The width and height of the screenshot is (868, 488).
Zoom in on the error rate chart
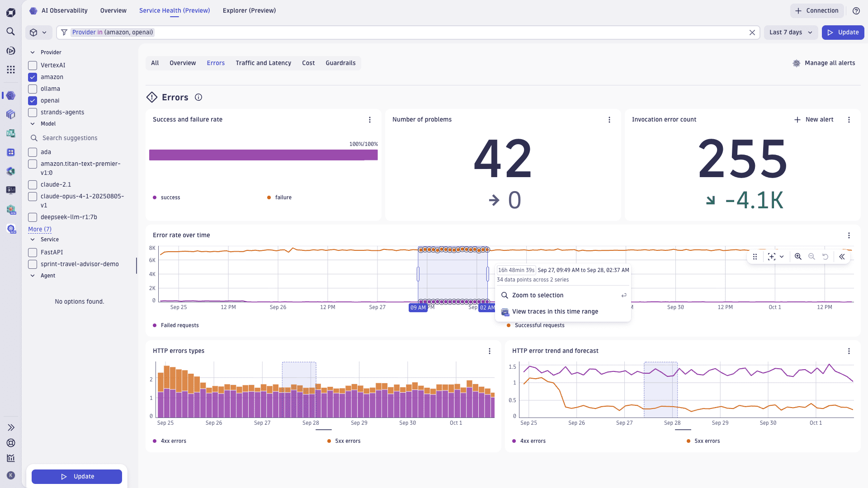(798, 257)
